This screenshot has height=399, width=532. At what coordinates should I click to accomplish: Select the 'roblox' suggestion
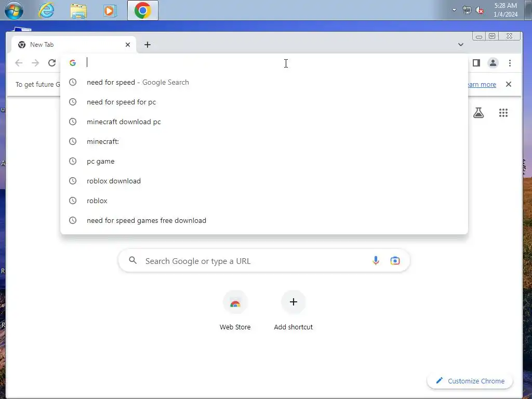[264, 201]
